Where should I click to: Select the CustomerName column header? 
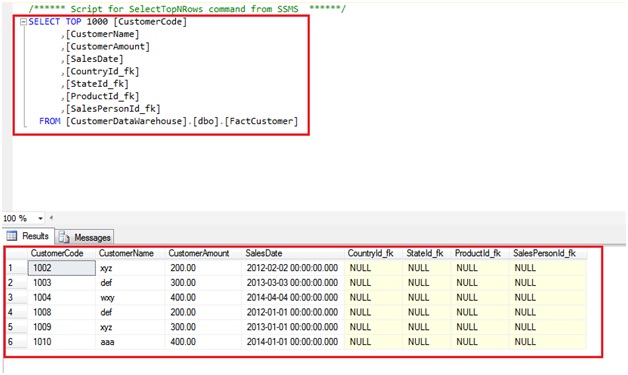[x=130, y=253]
